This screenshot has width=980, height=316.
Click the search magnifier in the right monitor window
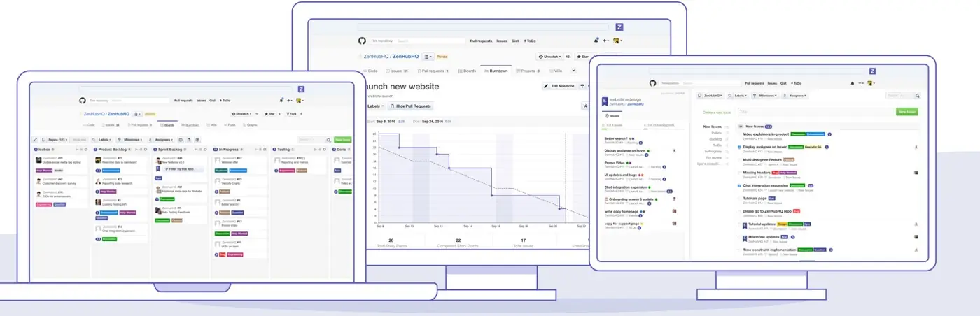pyautogui.click(x=917, y=96)
